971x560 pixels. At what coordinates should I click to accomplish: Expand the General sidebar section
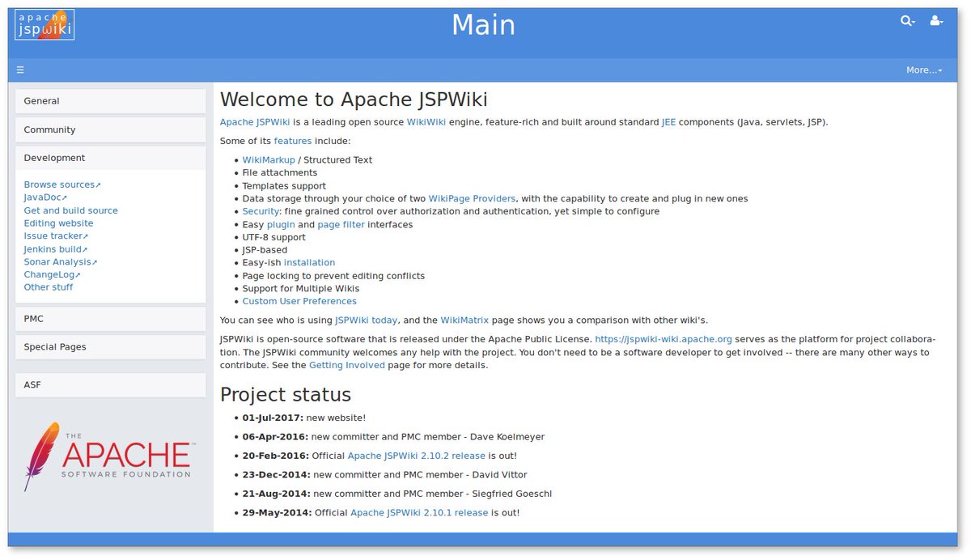point(111,101)
